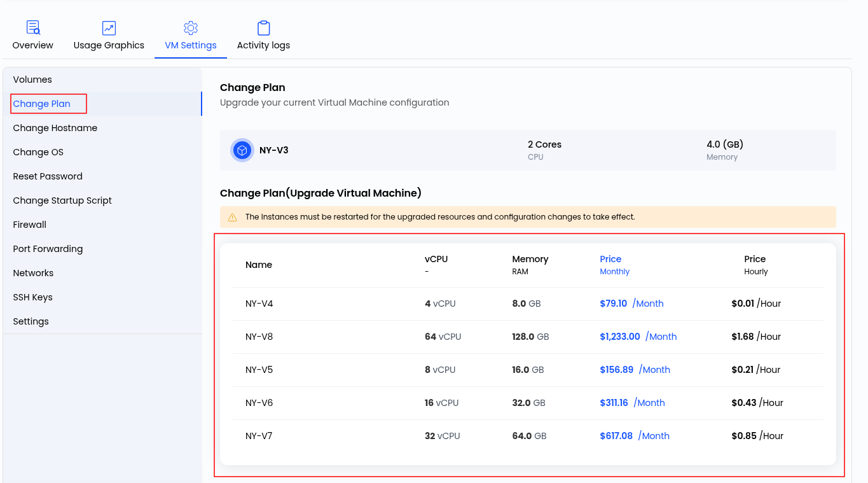Click the 32.0 GB memory cell
This screenshot has height=483, width=868.
click(529, 403)
